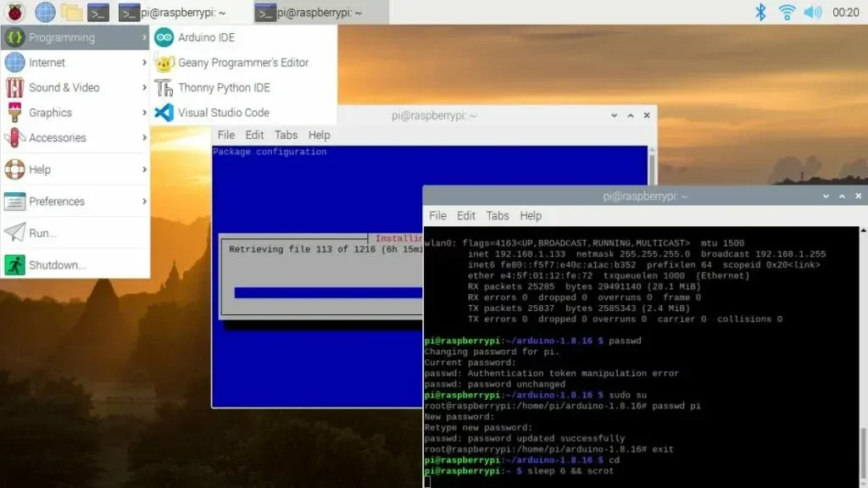Select the Programming menu category

[75, 37]
